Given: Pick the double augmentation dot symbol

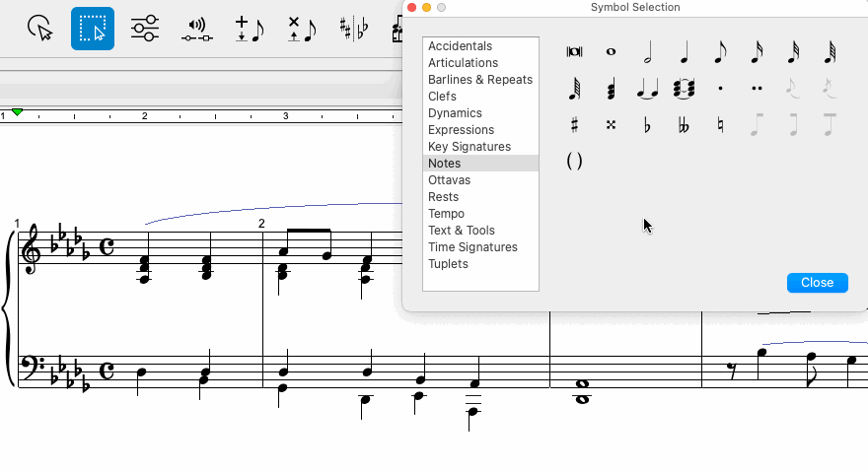Looking at the screenshot, I should point(757,89).
